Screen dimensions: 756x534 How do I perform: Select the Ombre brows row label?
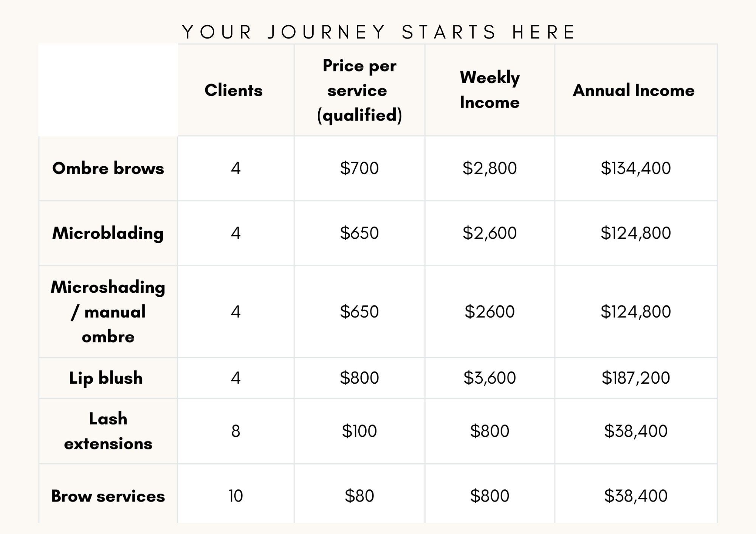click(108, 168)
